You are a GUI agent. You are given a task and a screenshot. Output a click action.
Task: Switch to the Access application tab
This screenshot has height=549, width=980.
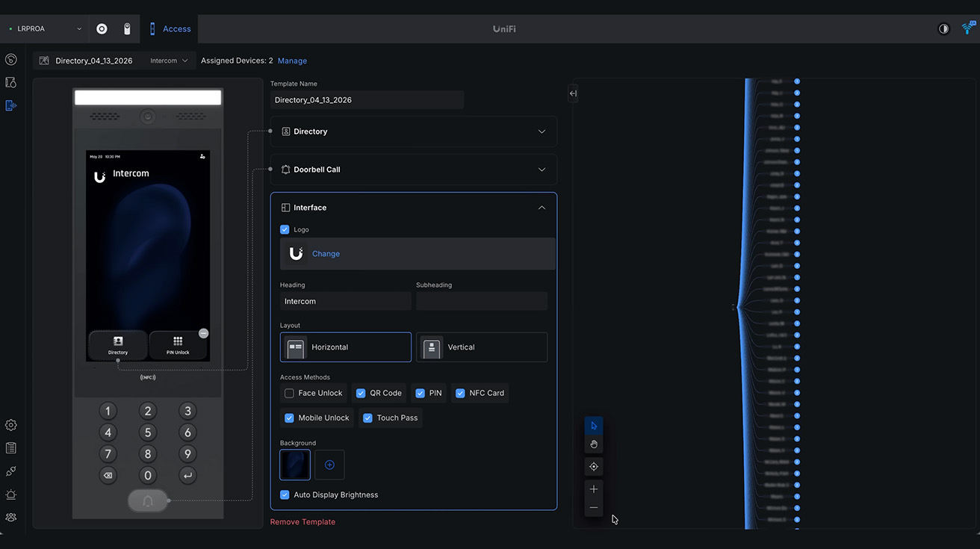click(x=170, y=28)
